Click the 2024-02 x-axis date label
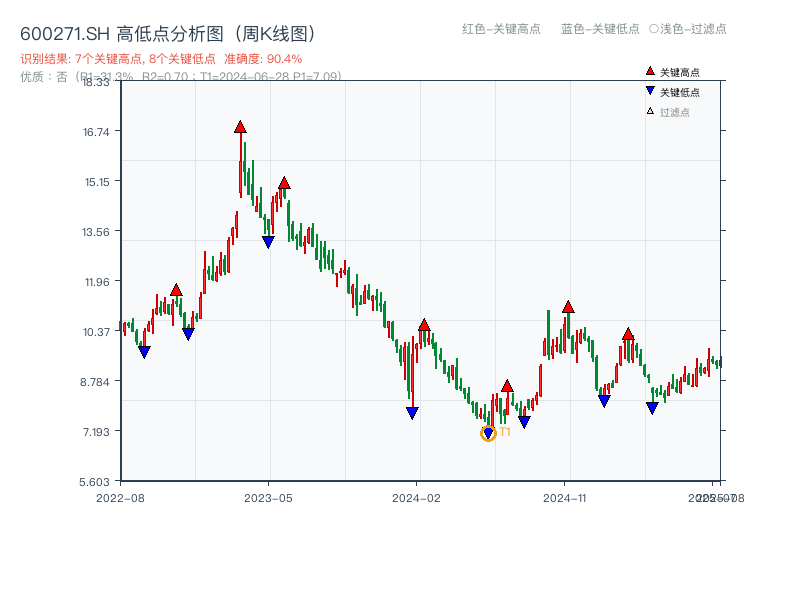 (x=416, y=498)
